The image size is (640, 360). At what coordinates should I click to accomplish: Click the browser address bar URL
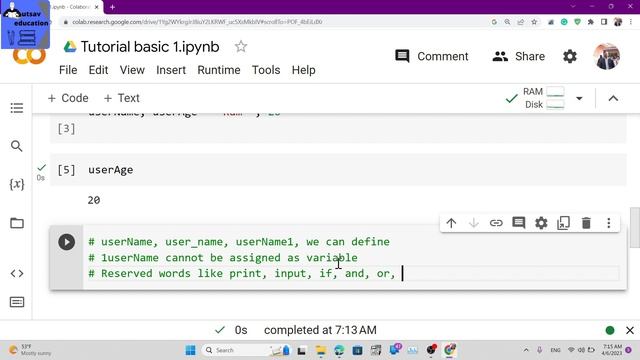[197, 22]
